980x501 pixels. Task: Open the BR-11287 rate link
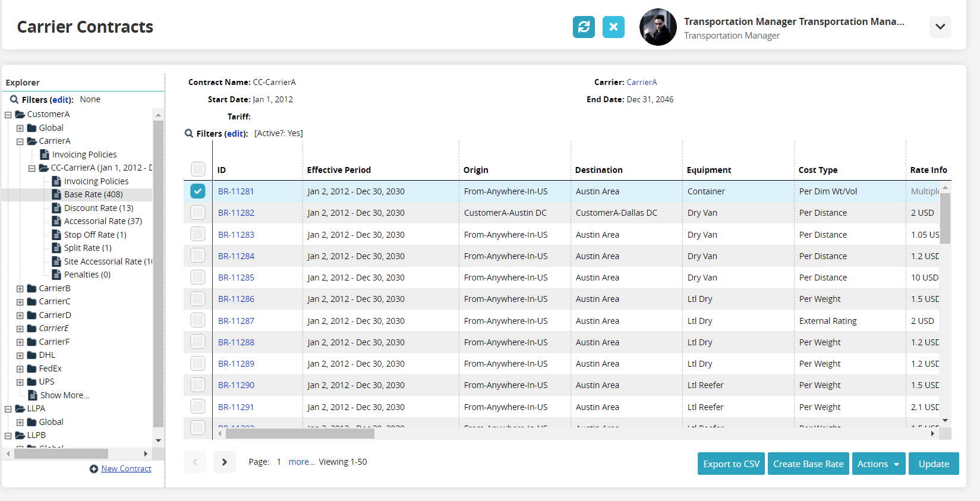236,321
